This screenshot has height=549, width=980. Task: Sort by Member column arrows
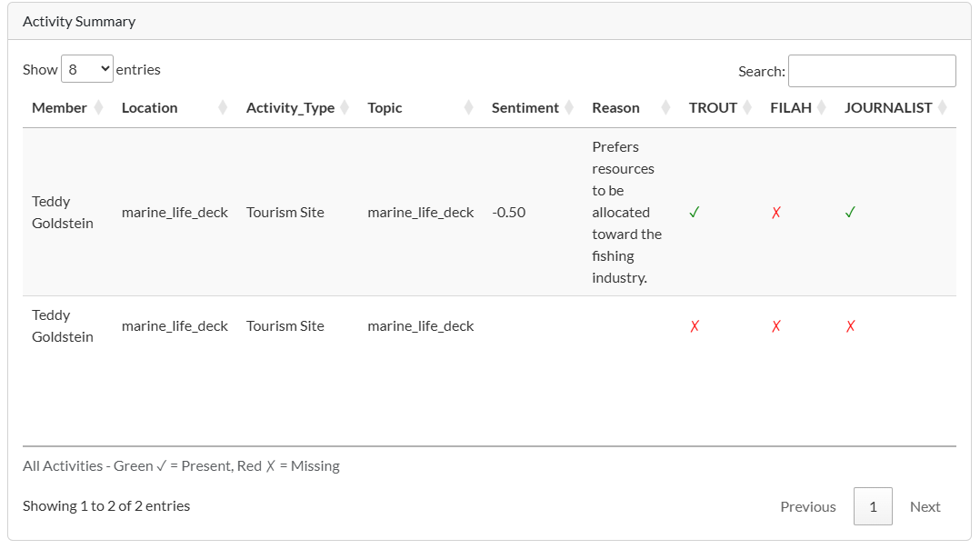tap(99, 107)
